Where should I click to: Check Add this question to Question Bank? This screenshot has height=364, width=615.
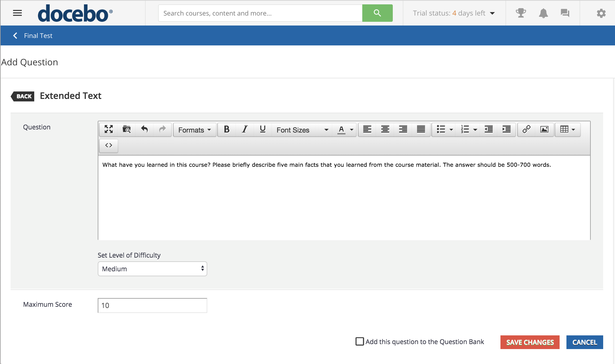point(360,342)
